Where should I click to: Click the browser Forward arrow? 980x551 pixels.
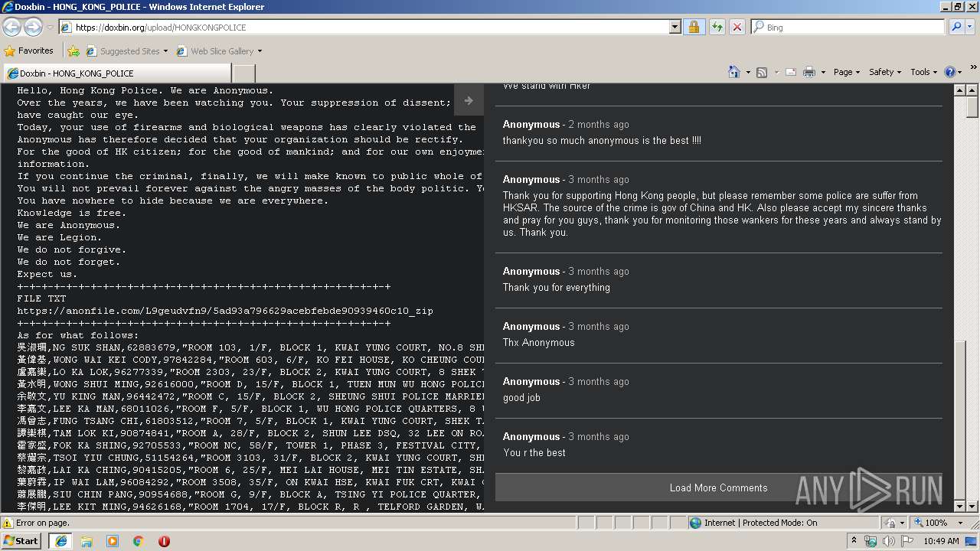pyautogui.click(x=33, y=27)
